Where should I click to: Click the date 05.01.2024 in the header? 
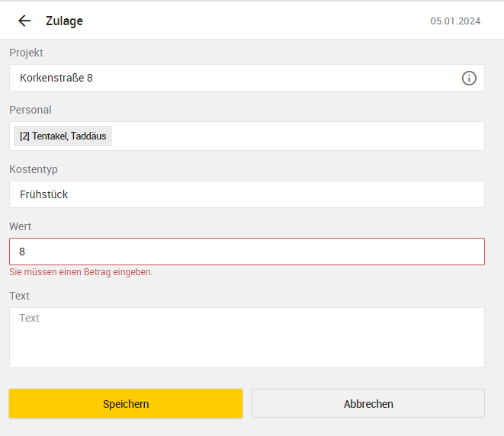tap(455, 21)
